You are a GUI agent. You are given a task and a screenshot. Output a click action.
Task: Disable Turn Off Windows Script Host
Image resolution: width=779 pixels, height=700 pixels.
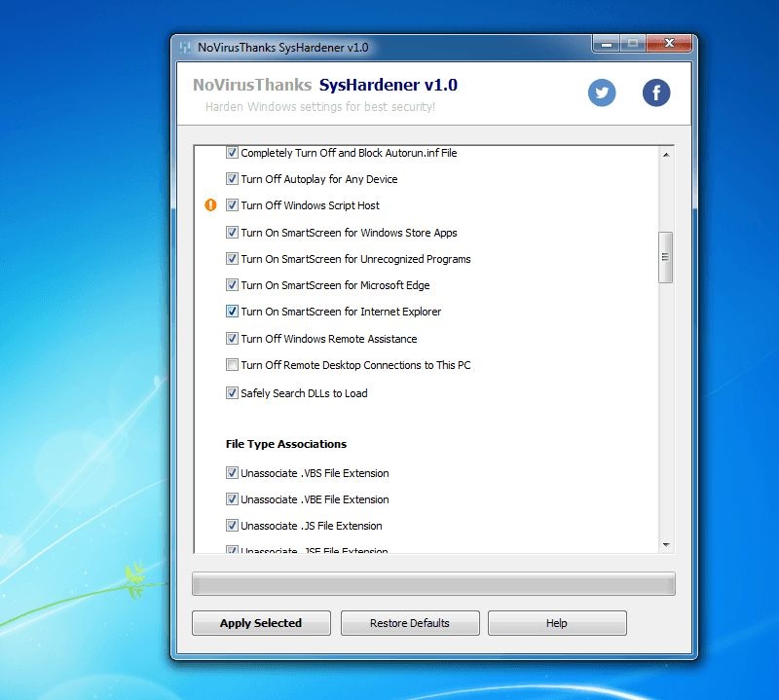(232, 205)
